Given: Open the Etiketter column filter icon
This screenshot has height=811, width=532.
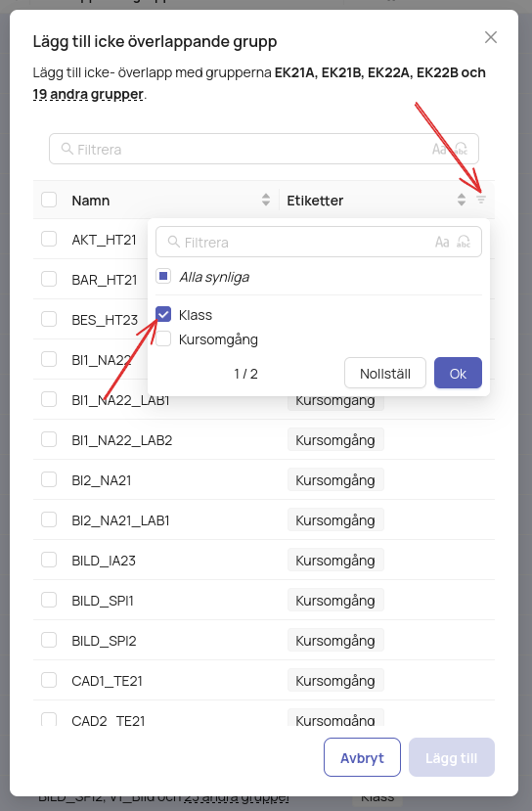Looking at the screenshot, I should point(481,200).
